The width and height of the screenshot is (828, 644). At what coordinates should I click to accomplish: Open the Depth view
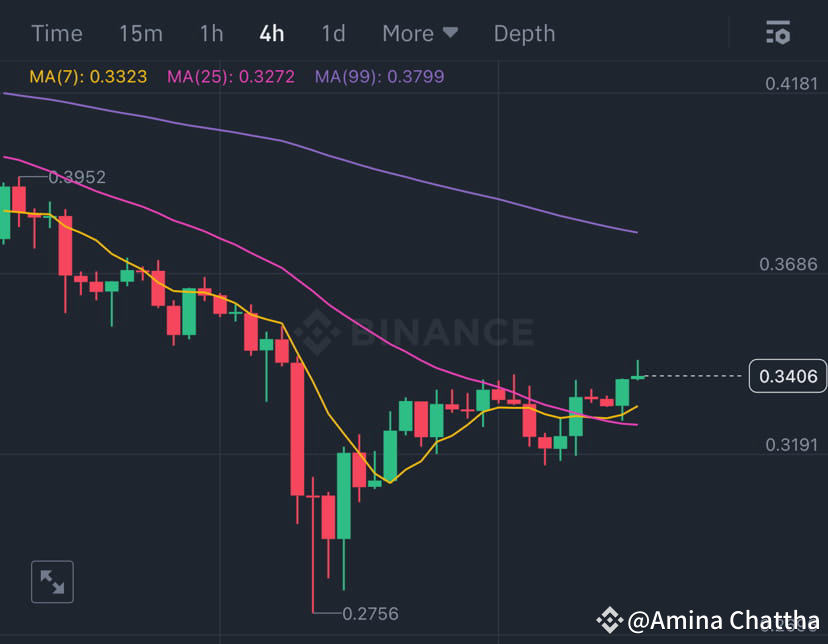[524, 33]
